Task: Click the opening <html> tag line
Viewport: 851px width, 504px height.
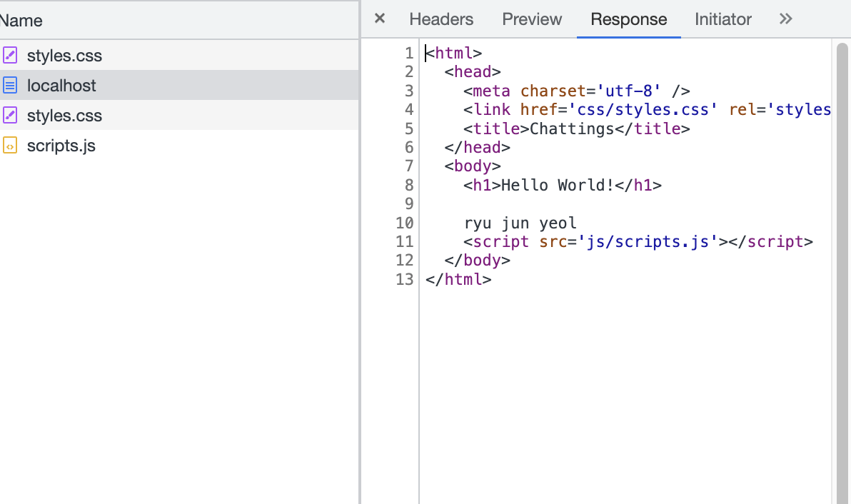Action: 453,53
